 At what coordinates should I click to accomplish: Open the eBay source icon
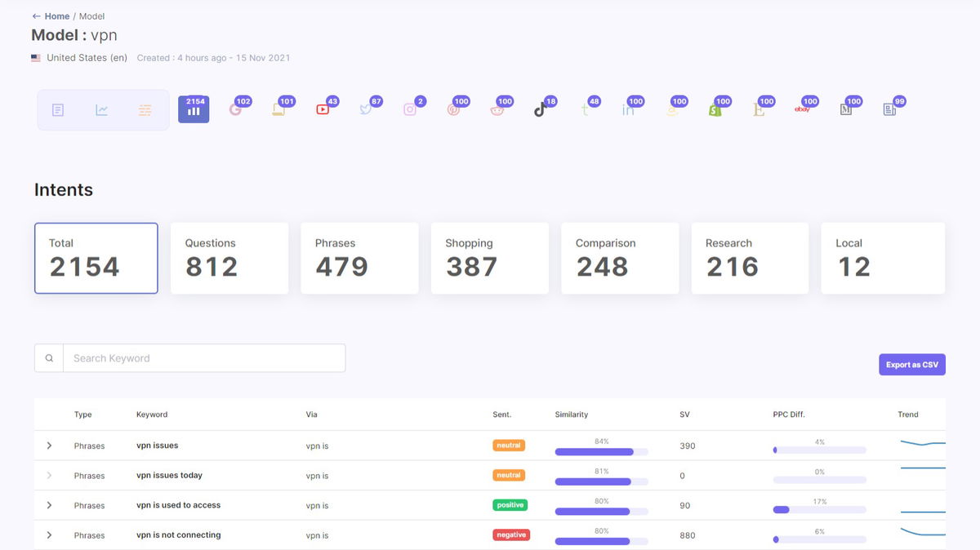[x=802, y=109]
